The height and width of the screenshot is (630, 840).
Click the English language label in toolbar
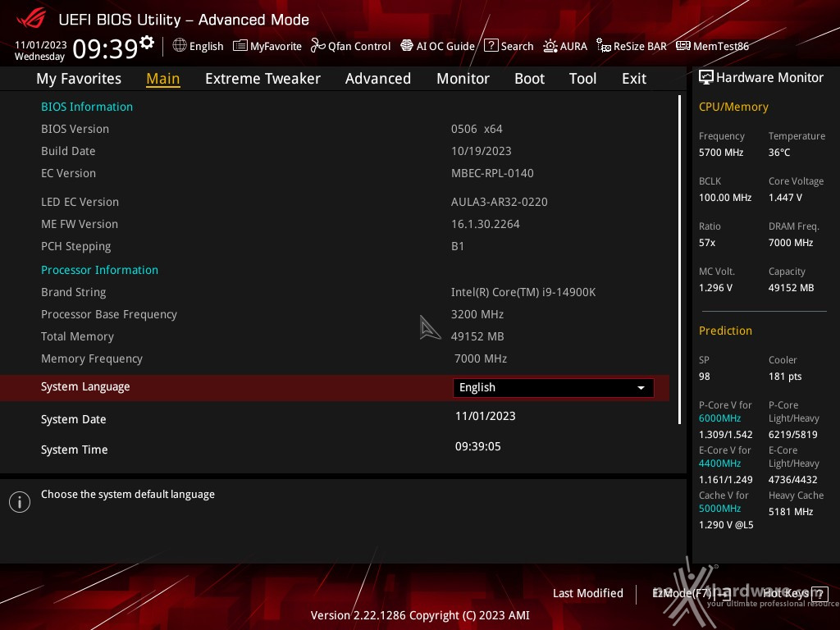point(206,46)
